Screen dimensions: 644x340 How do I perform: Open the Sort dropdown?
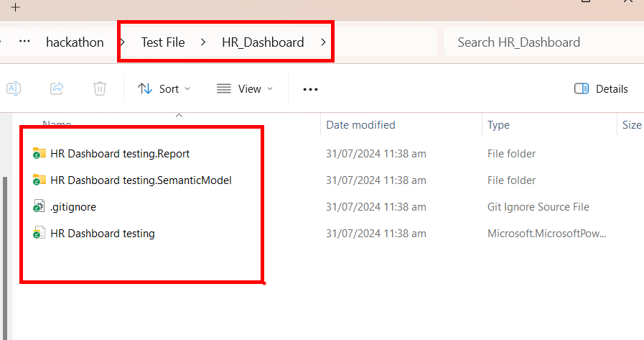[x=164, y=89]
